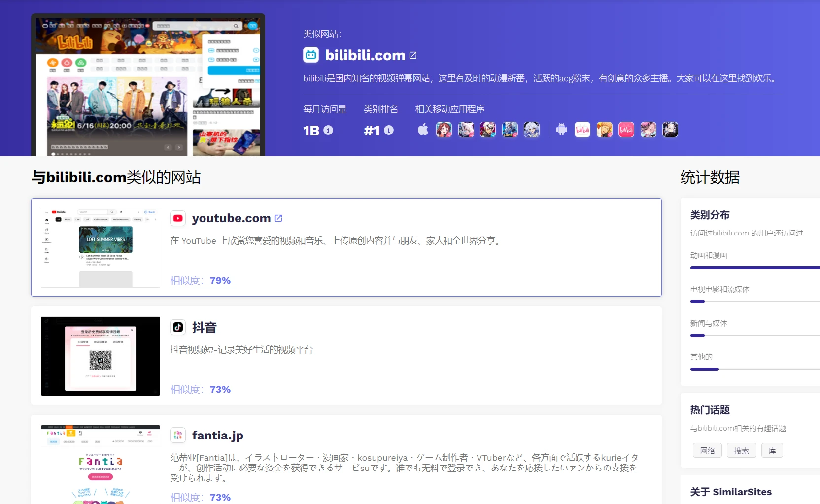Open the white bilibili Android app icon
Screen dimensions: 820x504
coord(582,130)
